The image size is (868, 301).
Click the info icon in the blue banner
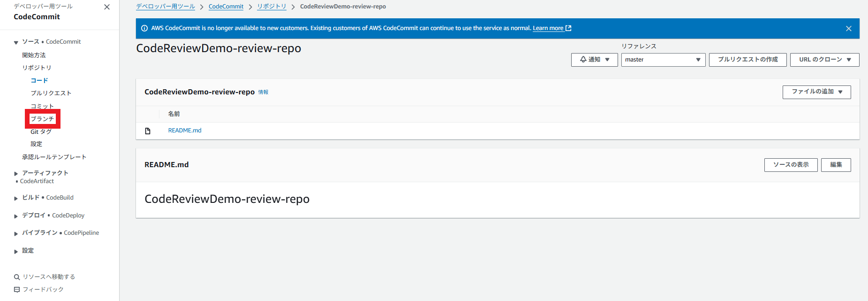[x=144, y=28]
